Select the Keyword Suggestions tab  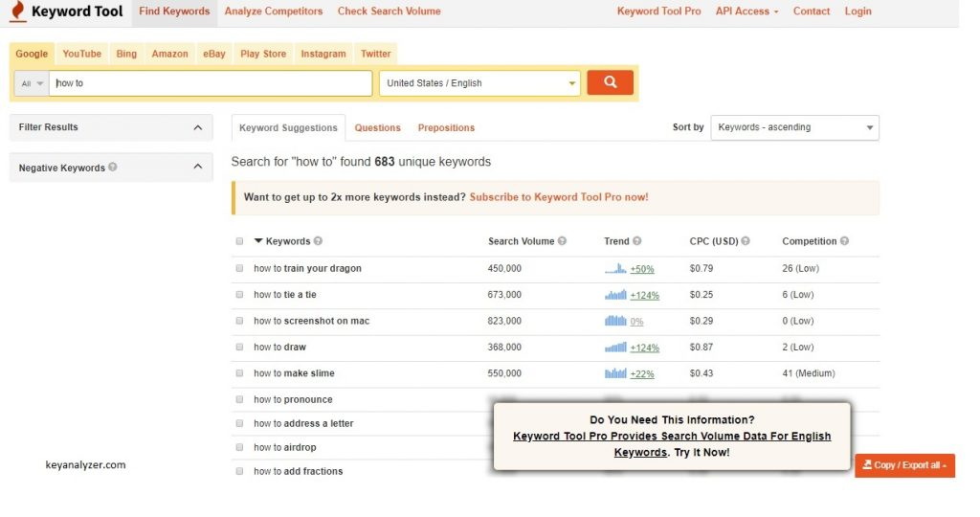[x=288, y=127]
